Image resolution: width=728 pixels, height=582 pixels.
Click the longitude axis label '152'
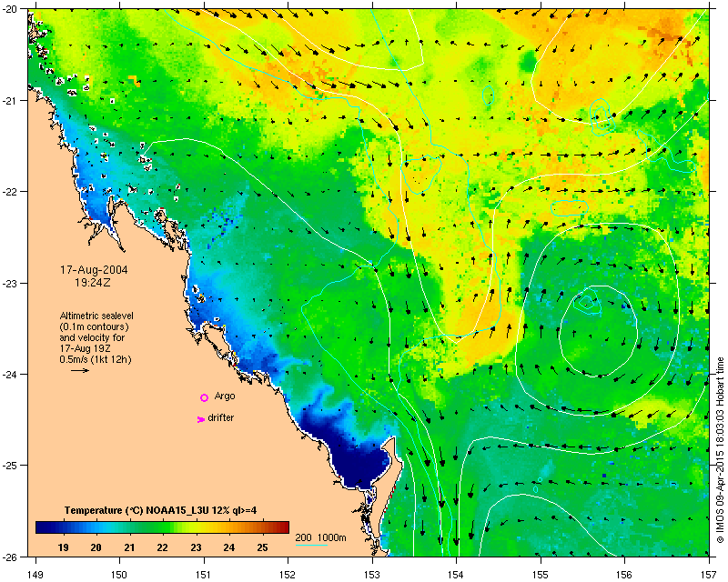288,574
